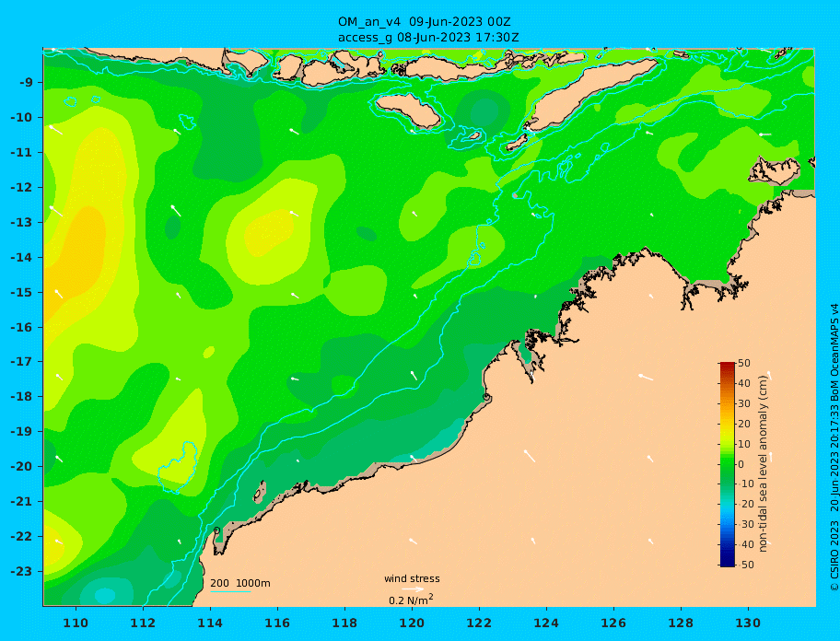Click latitude axis label -15
This screenshot has width=840, height=641.
[x=22, y=292]
